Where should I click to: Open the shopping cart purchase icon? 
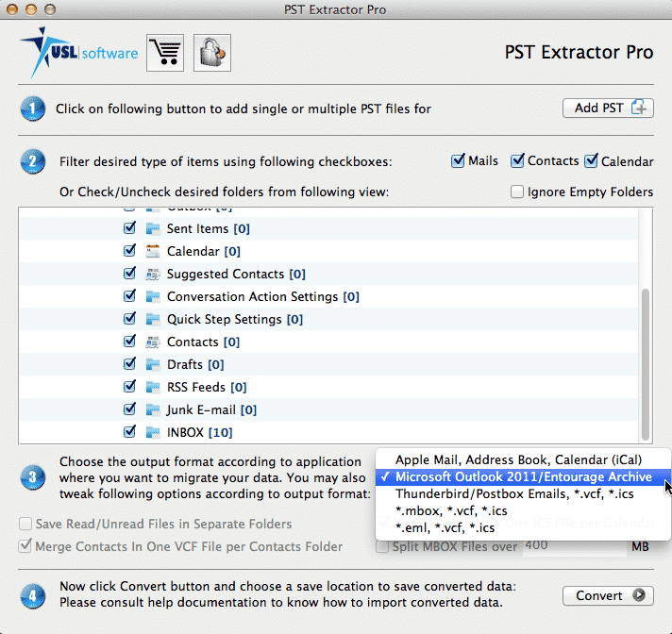point(165,53)
